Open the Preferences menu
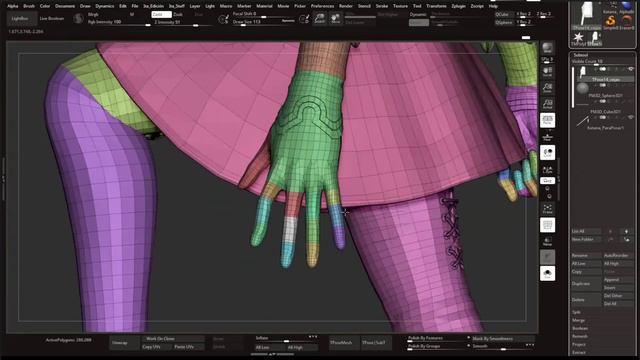640x360 pixels. pos(322,6)
